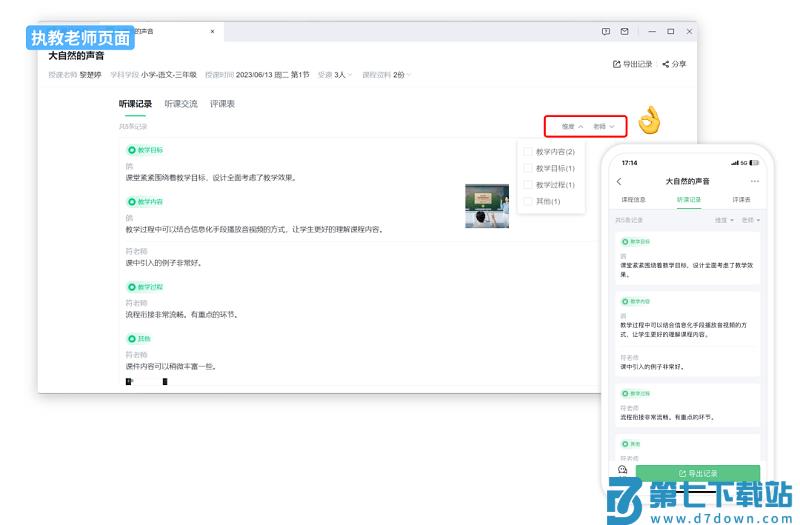The image size is (800, 525).
Task: Open the classroom photo thumbnail
Action: [487, 206]
